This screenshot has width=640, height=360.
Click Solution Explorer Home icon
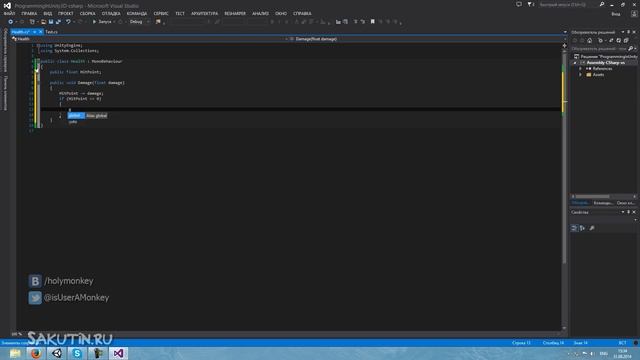point(589,40)
